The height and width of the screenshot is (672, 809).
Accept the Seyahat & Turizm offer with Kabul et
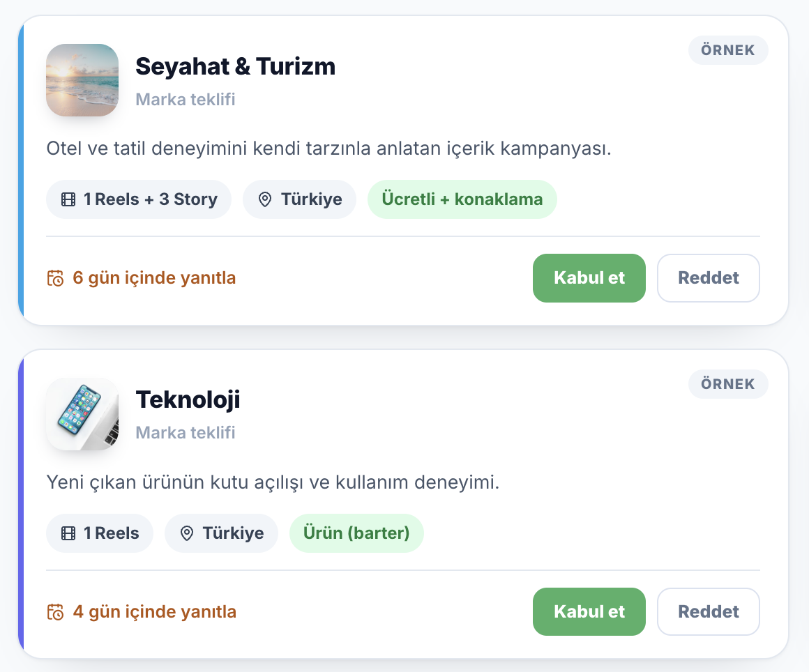pyautogui.click(x=589, y=278)
